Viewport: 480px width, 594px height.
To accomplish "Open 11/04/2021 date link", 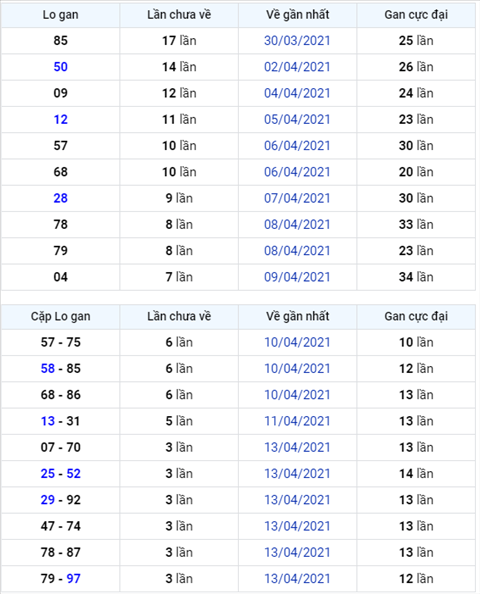I will 297,421.
